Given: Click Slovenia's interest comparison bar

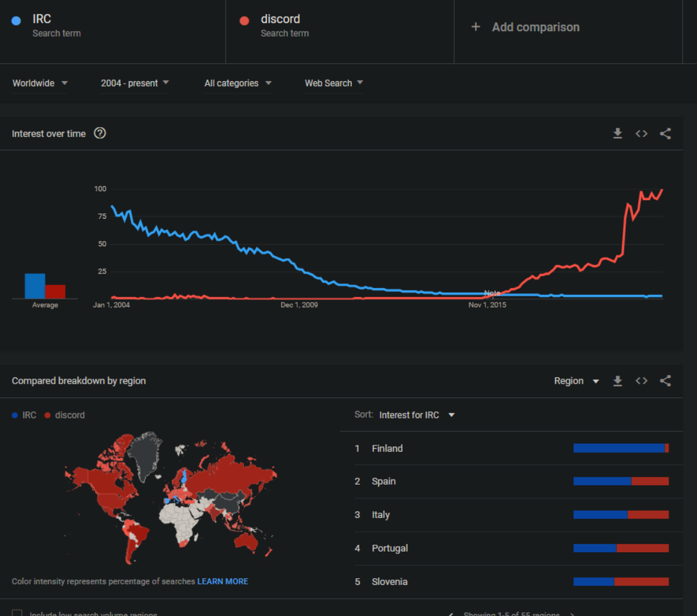Looking at the screenshot, I should coord(621,582).
